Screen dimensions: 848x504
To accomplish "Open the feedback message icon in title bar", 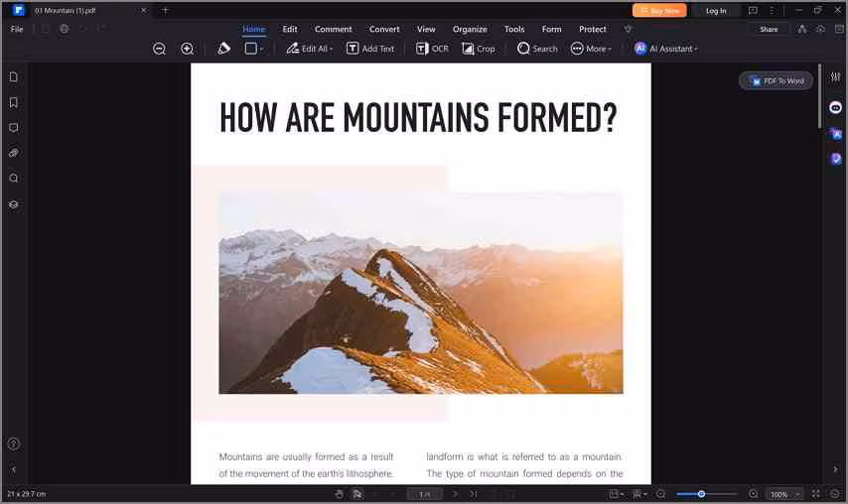I will 753,10.
